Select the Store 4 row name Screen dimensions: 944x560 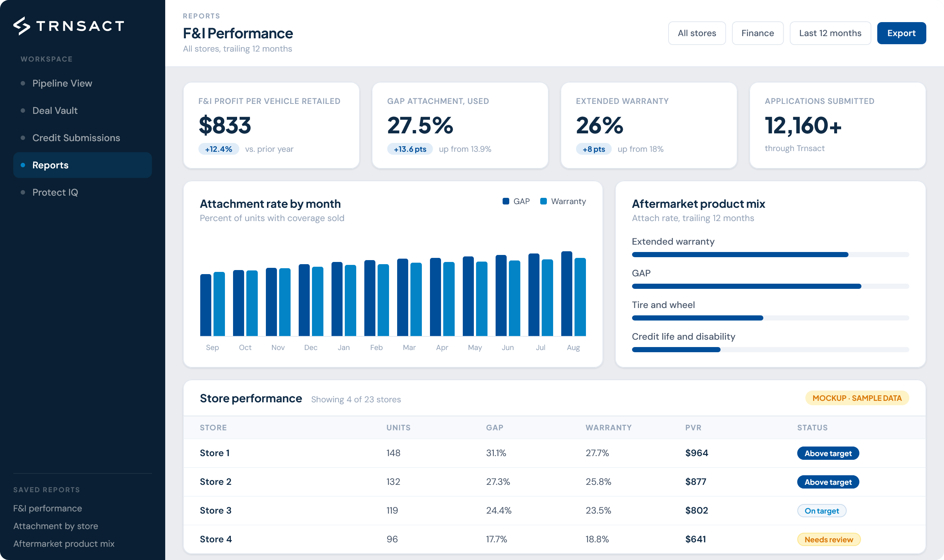coord(216,539)
